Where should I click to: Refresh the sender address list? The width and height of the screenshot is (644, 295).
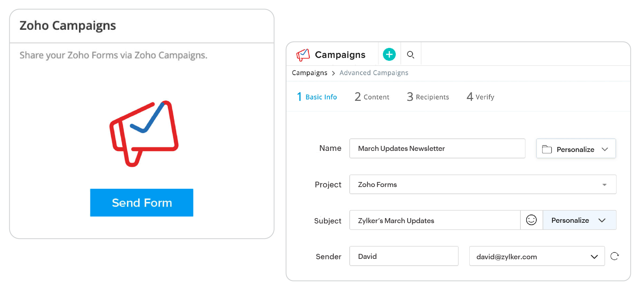pos(614,256)
